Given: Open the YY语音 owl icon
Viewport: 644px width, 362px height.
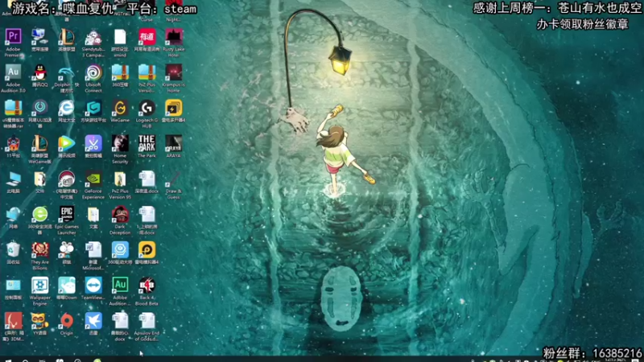Looking at the screenshot, I should coord(39,321).
